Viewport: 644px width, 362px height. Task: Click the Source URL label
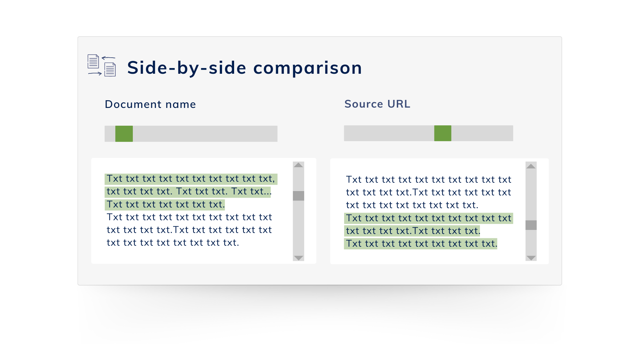coord(377,104)
